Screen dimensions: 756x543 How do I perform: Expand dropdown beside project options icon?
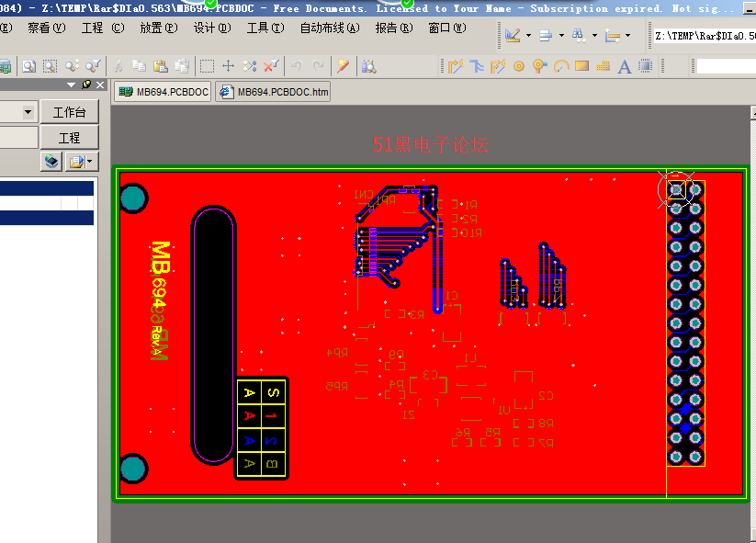(90, 161)
